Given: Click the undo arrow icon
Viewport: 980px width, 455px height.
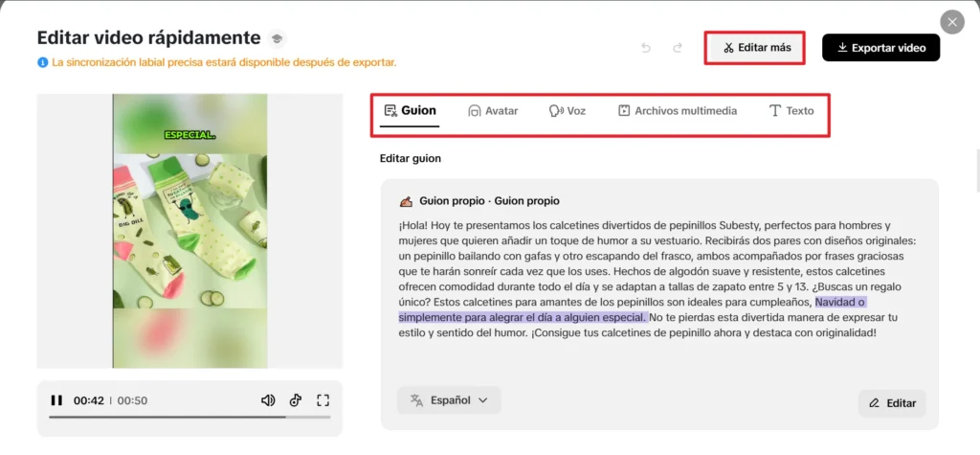Looking at the screenshot, I should pos(646,48).
